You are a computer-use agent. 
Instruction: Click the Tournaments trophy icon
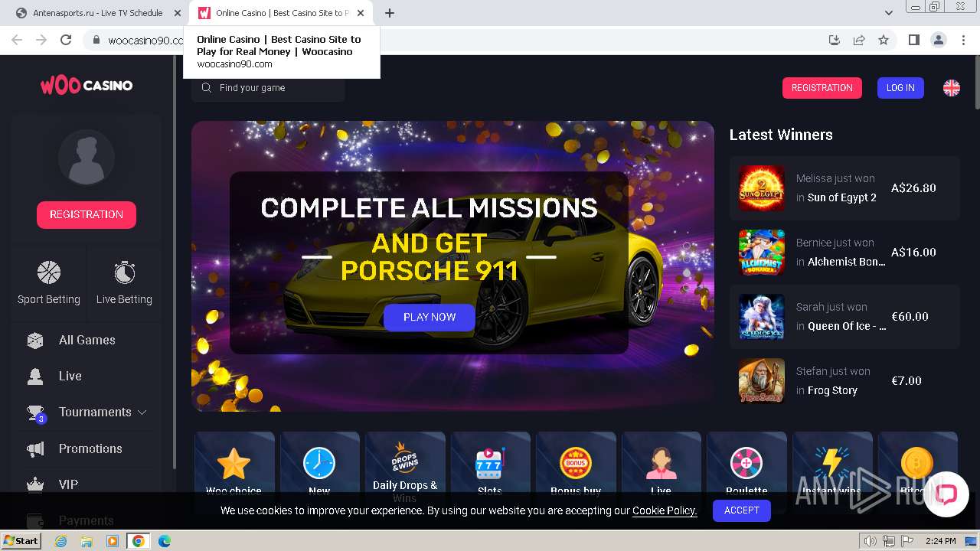[x=35, y=412]
